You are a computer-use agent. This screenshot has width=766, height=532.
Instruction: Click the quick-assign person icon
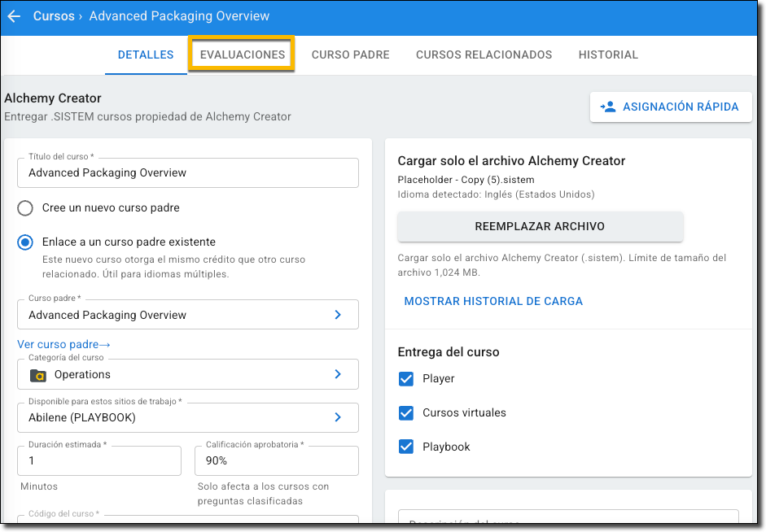coord(608,107)
